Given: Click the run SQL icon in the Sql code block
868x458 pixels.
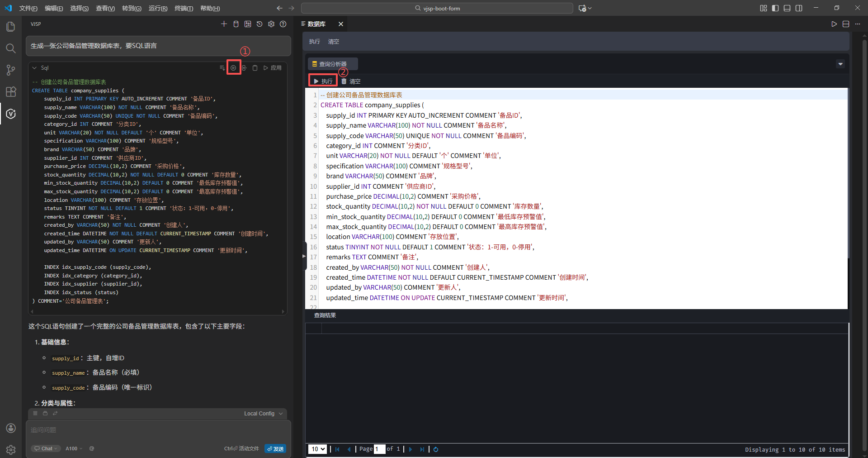Looking at the screenshot, I should tap(233, 68).
